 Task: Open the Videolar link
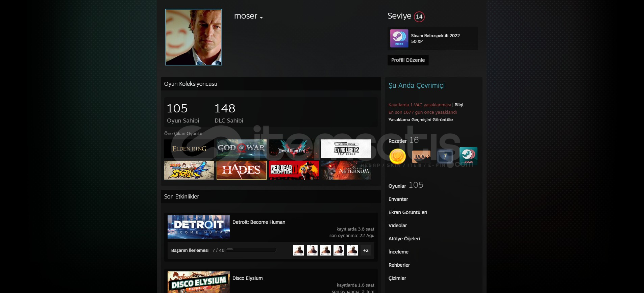(x=398, y=225)
